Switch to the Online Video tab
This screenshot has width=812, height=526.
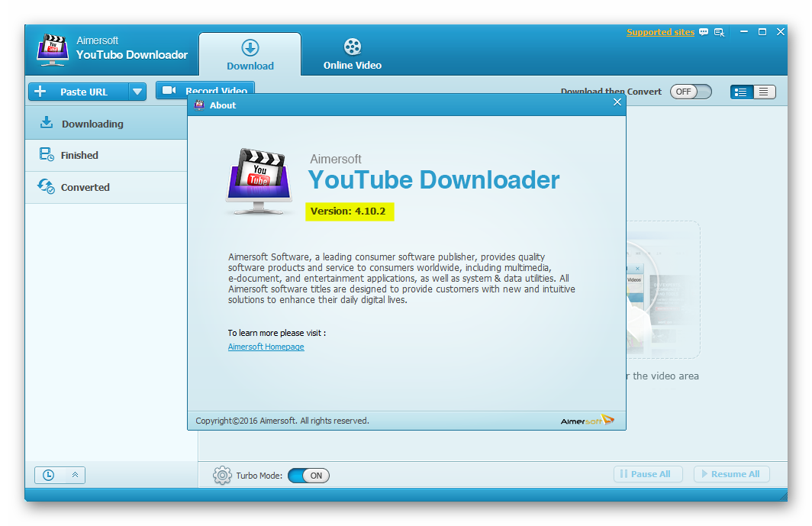click(352, 54)
